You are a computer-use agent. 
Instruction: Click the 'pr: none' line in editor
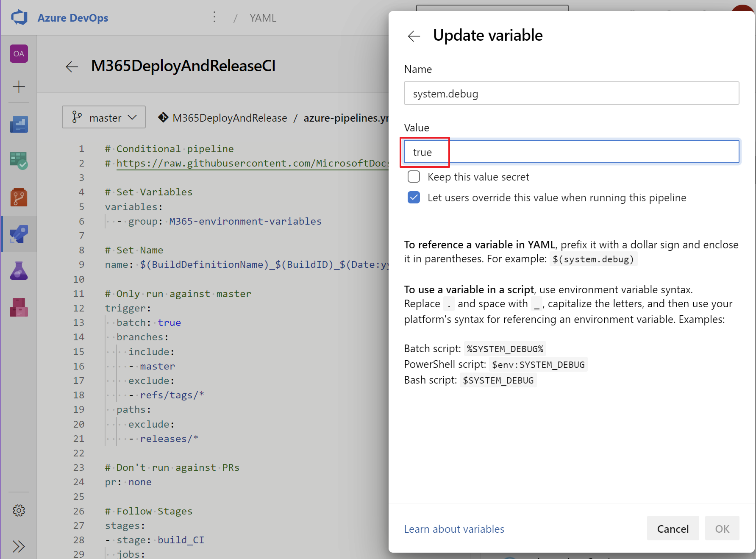pyautogui.click(x=128, y=482)
